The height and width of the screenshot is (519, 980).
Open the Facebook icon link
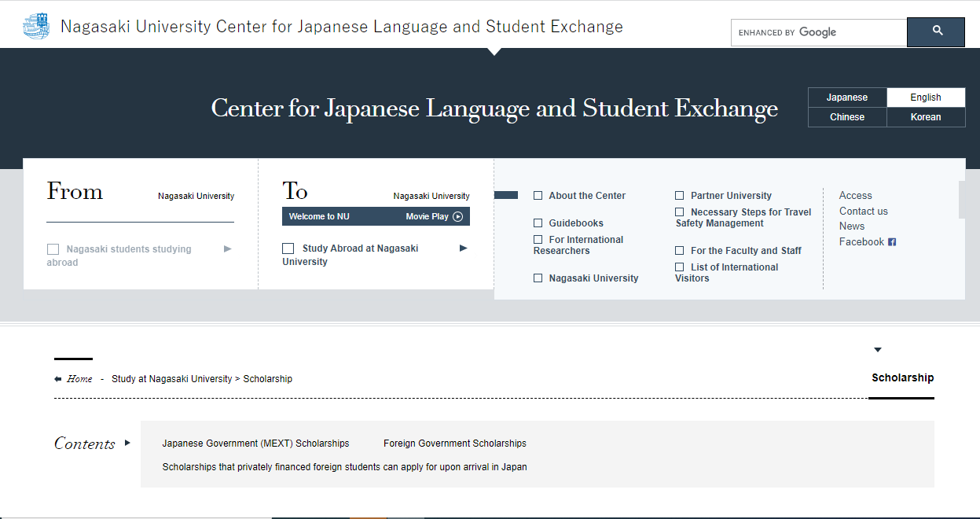click(x=892, y=242)
